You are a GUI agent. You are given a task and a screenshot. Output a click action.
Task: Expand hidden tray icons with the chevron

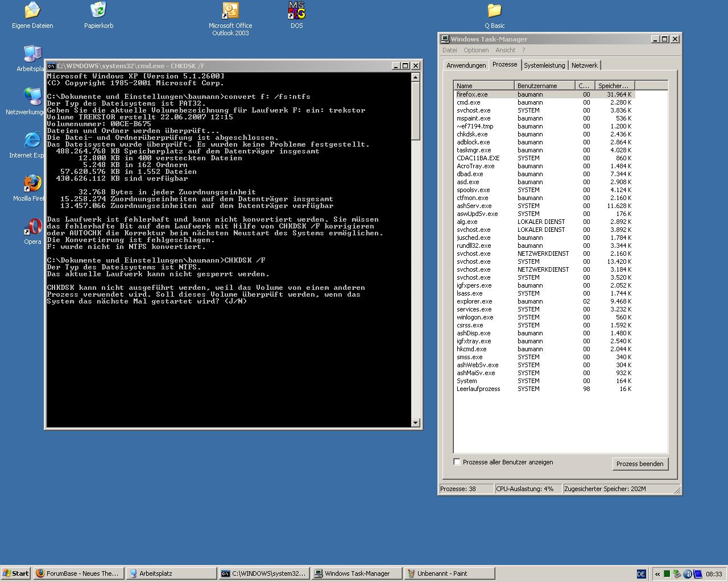pyautogui.click(x=657, y=574)
